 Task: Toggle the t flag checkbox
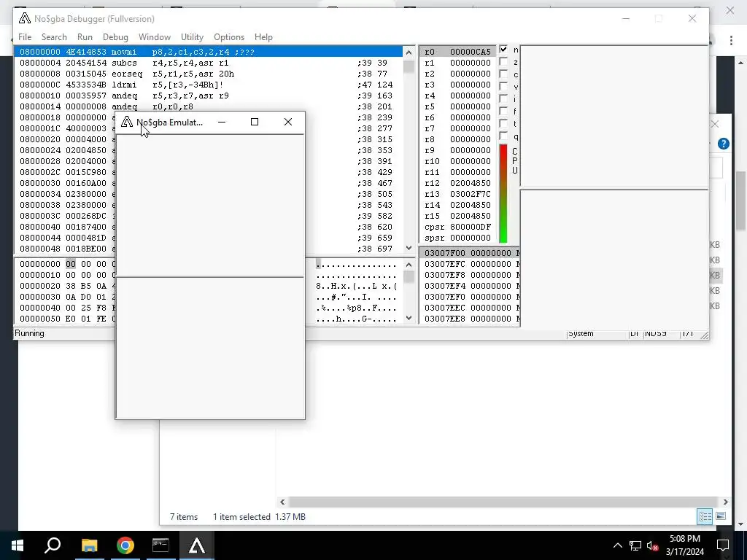[x=503, y=123]
